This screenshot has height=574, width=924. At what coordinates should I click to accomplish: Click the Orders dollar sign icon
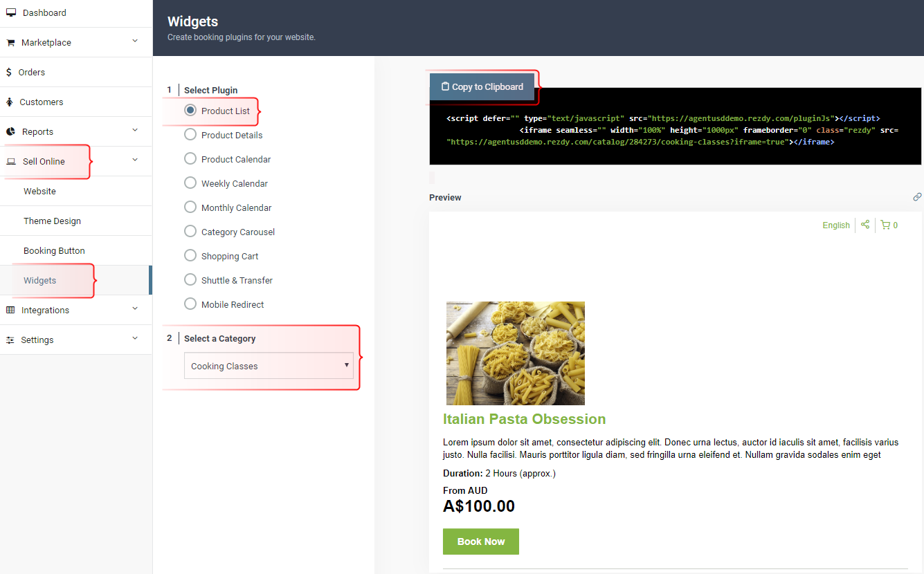point(9,72)
